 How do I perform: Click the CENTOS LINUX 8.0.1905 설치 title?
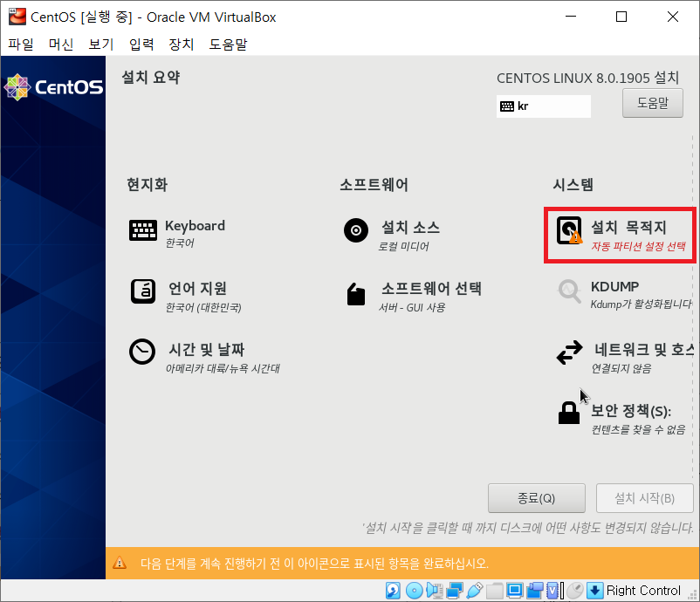tap(587, 78)
